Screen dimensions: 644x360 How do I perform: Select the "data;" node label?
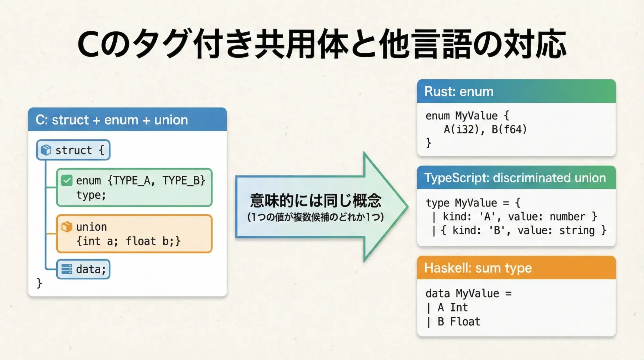[x=91, y=269]
